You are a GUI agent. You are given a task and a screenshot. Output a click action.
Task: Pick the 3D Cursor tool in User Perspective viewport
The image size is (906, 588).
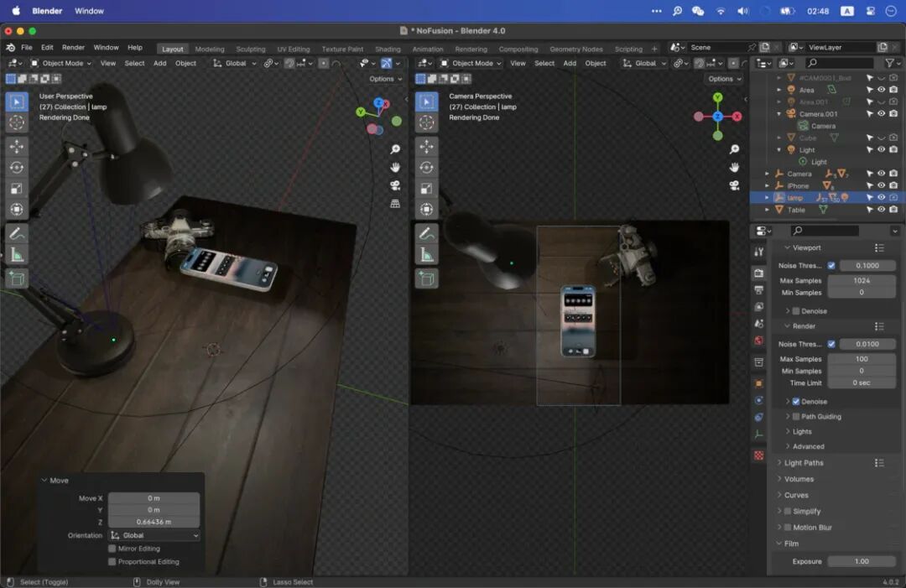coord(17,122)
